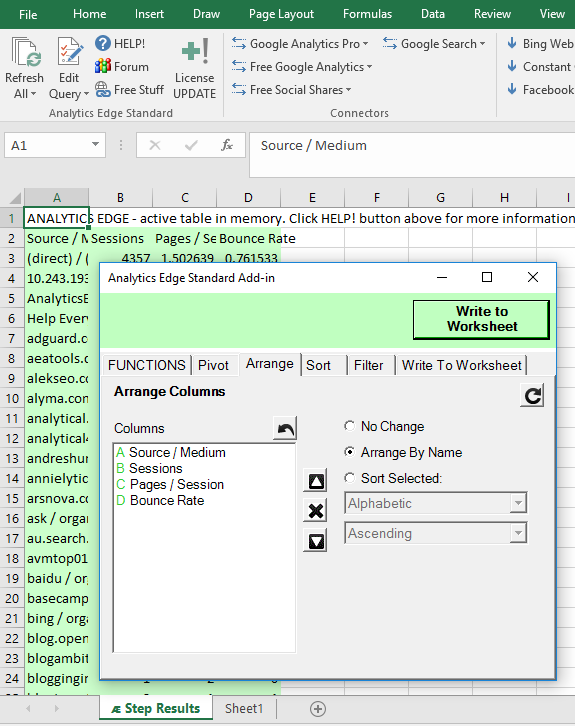Maximize the Analytics Edge add-in window
The height and width of the screenshot is (726, 575).
pos(487,277)
